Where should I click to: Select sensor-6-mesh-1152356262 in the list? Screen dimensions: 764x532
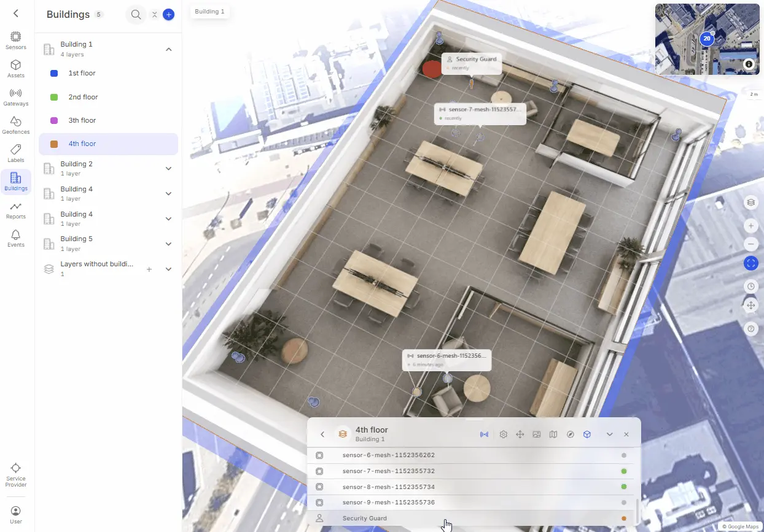(472, 455)
